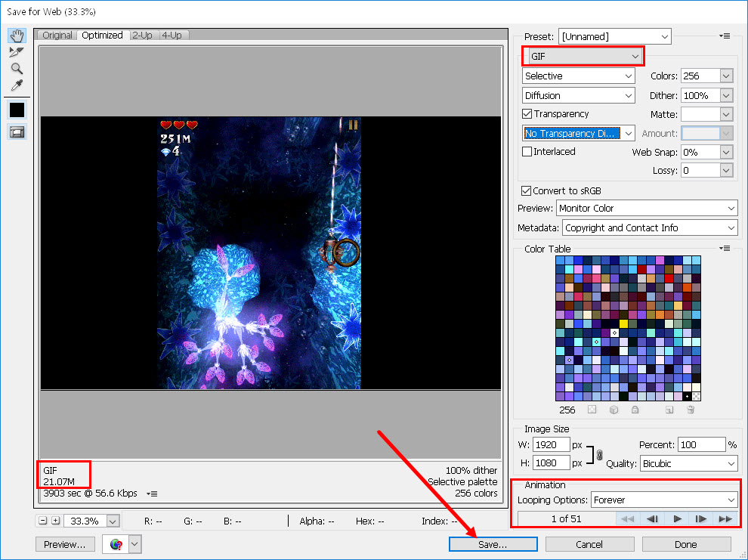This screenshot has width=748, height=560.
Task: Open the Preset dropdown
Action: pyautogui.click(x=614, y=37)
